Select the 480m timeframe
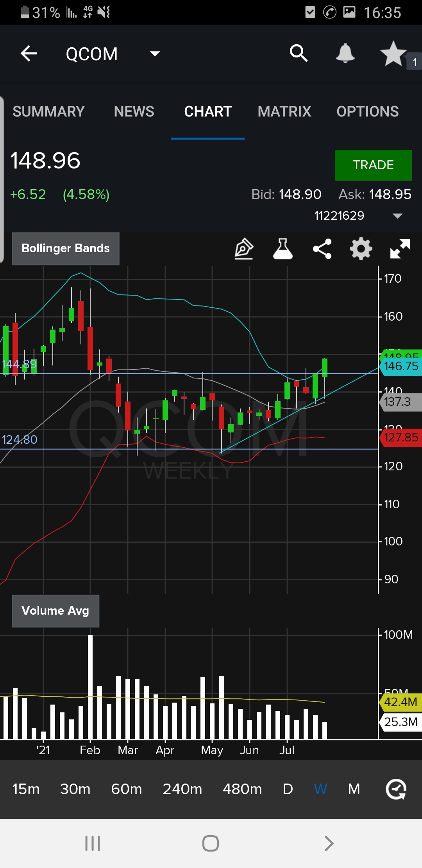Image resolution: width=422 pixels, height=868 pixels. click(242, 789)
